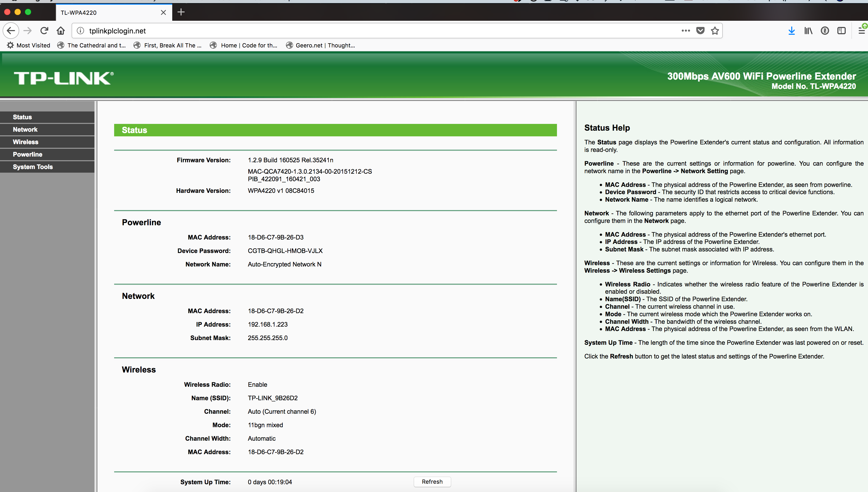Click the Wireless section heading
The image size is (868, 492).
pyautogui.click(x=139, y=370)
